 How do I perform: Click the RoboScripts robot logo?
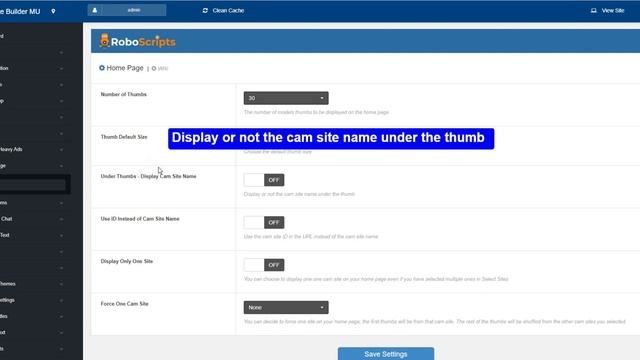[x=104, y=41]
